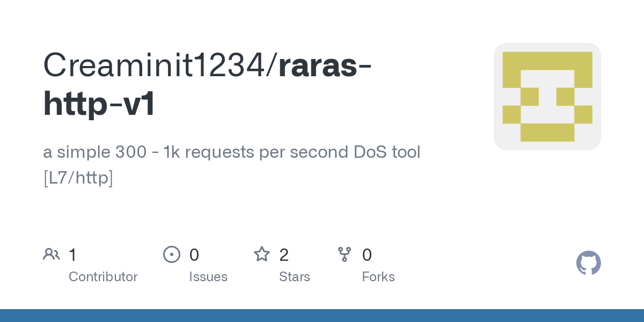
Task: Click the stars star icon
Action: pos(262,254)
